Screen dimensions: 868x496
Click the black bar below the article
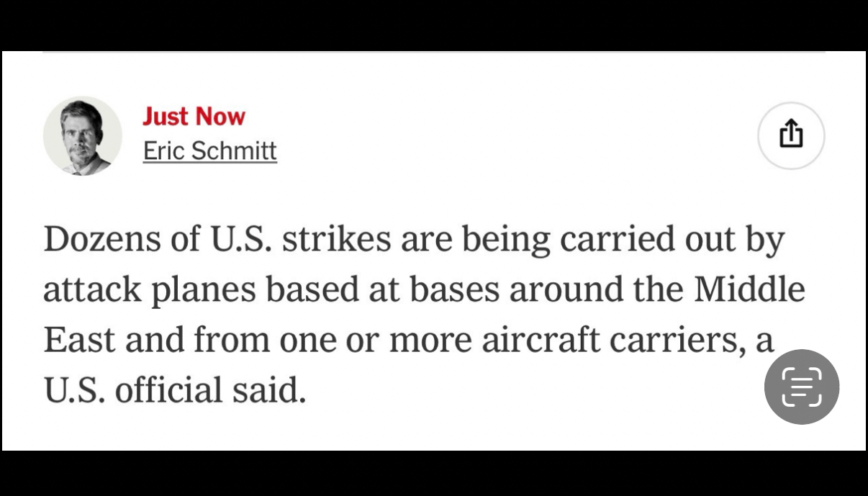(433, 474)
